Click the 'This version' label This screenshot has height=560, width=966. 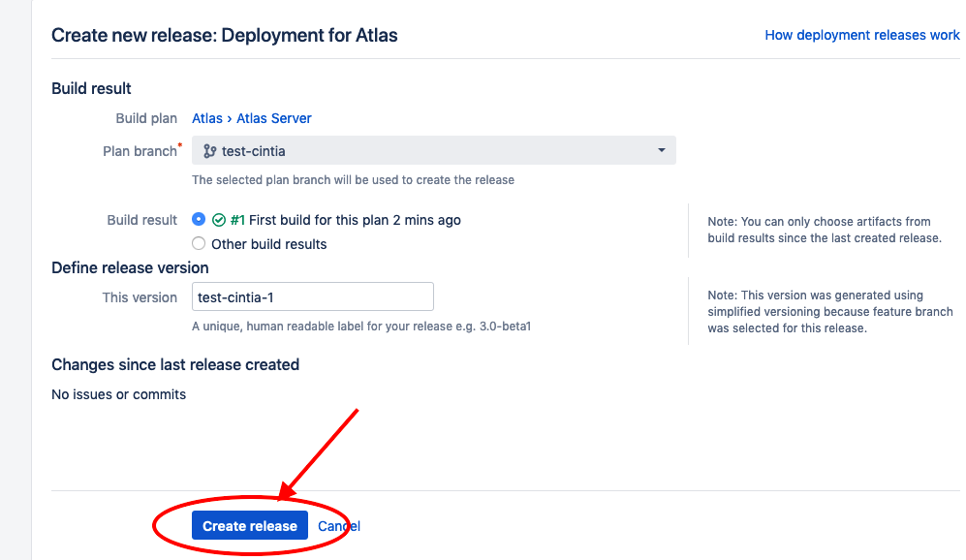tap(140, 297)
